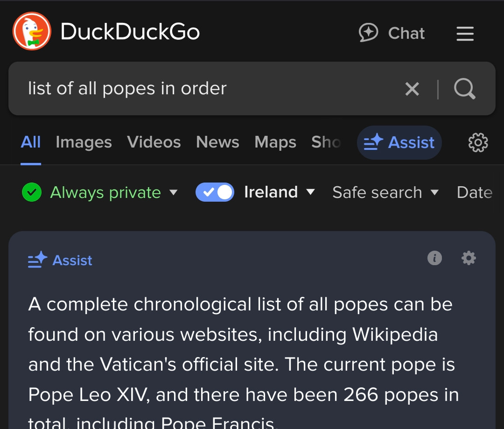Click the Assist sparkle icon in answer card
504x429 pixels.
tap(37, 260)
